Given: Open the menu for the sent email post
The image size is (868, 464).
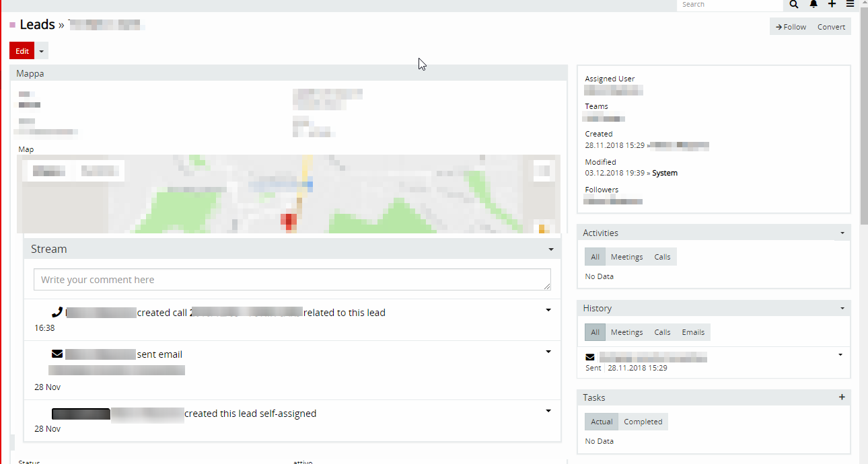Looking at the screenshot, I should pos(548,352).
